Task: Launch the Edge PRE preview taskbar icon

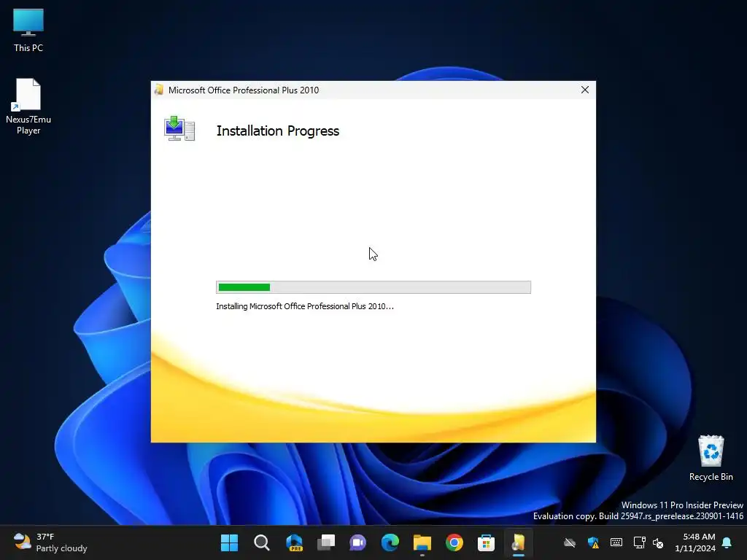Action: click(x=294, y=542)
